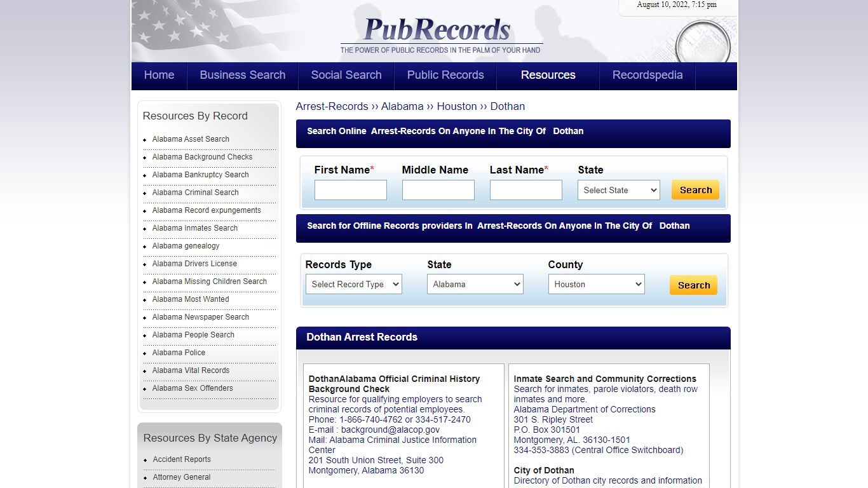868x488 pixels.
Task: Focus the Middle Name input field
Action: 438,190
